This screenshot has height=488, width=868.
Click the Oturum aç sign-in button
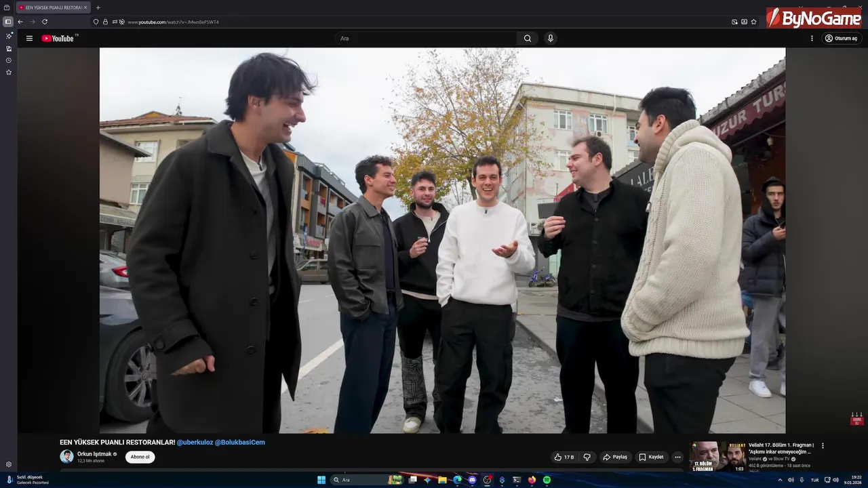coord(842,39)
